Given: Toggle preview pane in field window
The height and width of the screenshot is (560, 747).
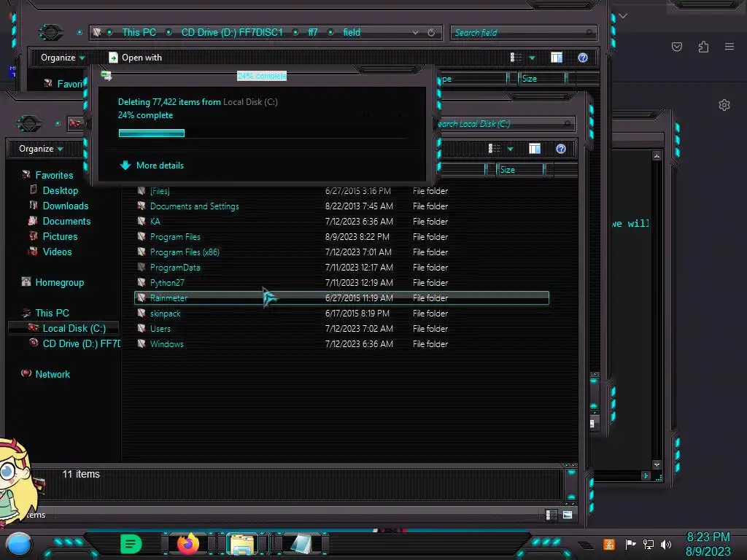Looking at the screenshot, I should pyautogui.click(x=557, y=58).
